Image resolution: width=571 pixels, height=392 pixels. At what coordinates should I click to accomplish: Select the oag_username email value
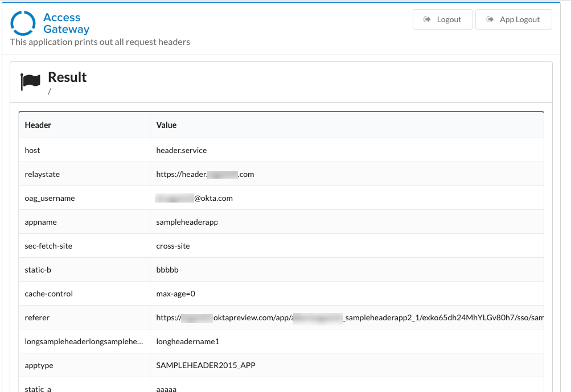tap(194, 199)
